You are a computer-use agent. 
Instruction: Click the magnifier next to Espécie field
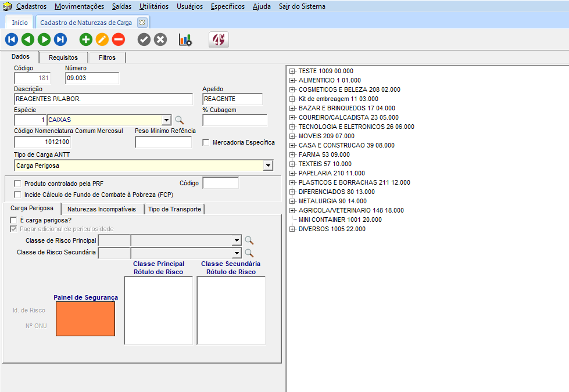click(x=179, y=120)
